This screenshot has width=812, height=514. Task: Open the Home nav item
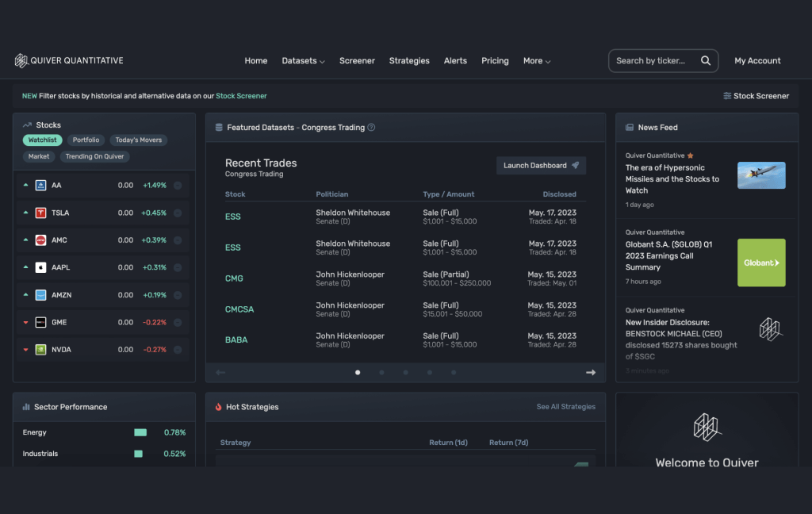pos(256,60)
